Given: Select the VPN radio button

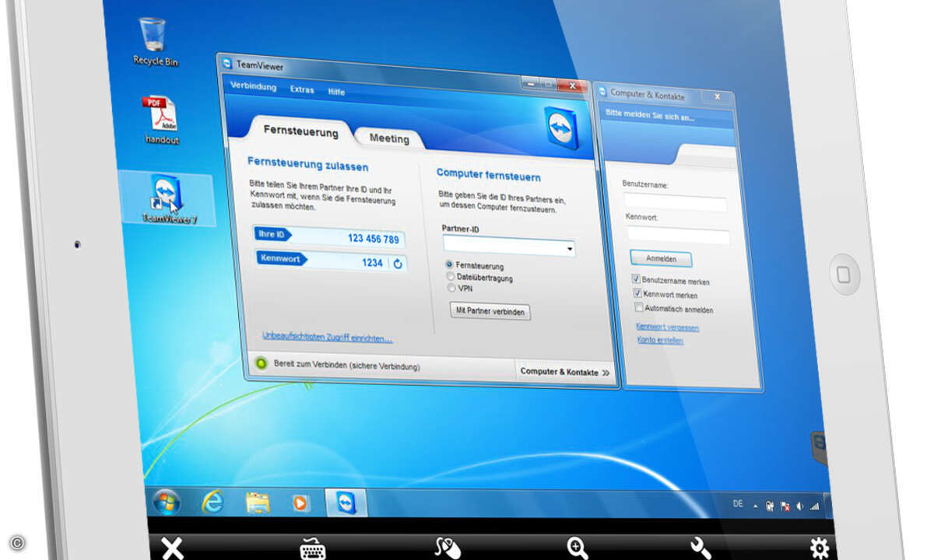Looking at the screenshot, I should [x=451, y=288].
